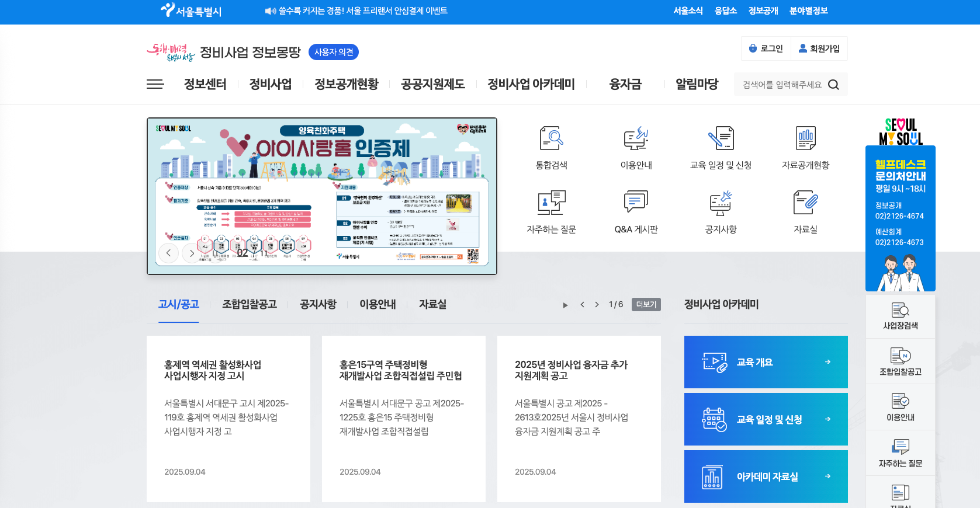Click the hamburger full-menu icon
The width and height of the screenshot is (980, 508).
pos(155,84)
